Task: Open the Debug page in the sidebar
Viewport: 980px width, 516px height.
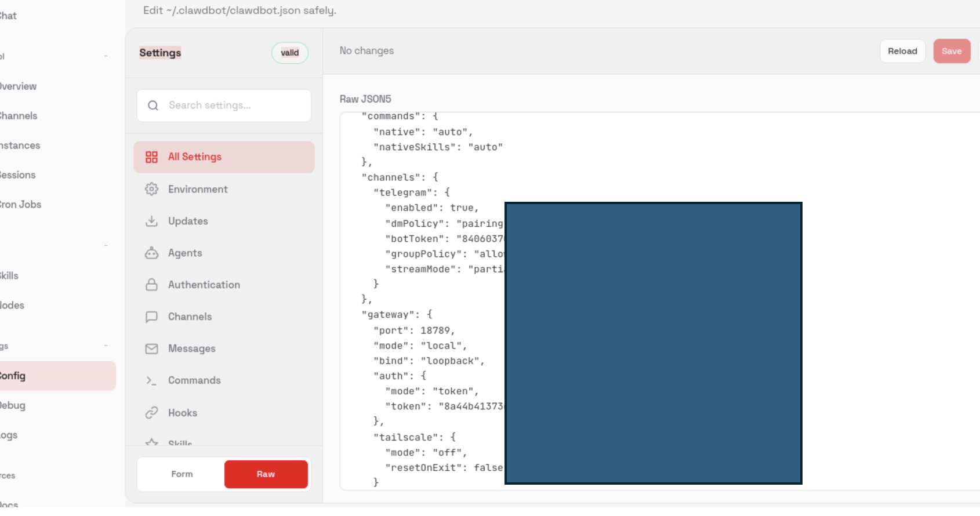Action: (13, 405)
